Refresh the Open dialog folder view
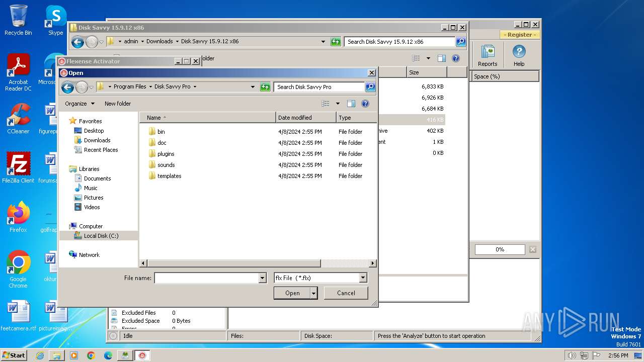 tap(265, 87)
